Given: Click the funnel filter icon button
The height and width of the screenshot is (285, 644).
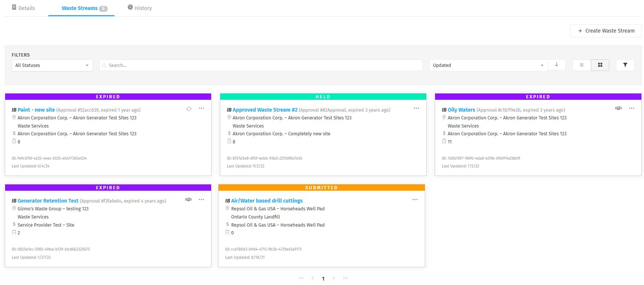Looking at the screenshot, I should (625, 65).
